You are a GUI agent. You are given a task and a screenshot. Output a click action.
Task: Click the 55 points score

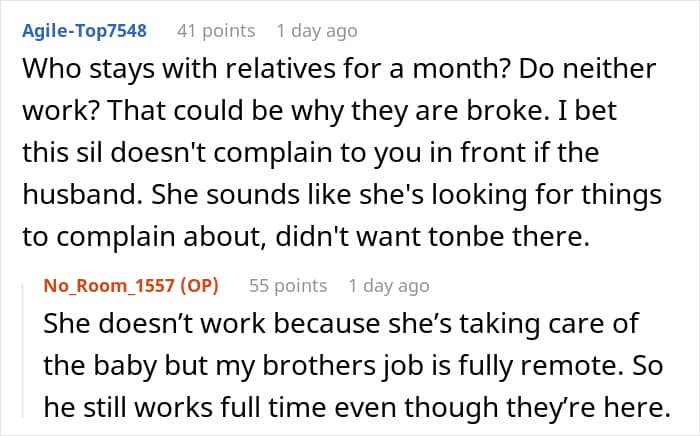(x=288, y=286)
